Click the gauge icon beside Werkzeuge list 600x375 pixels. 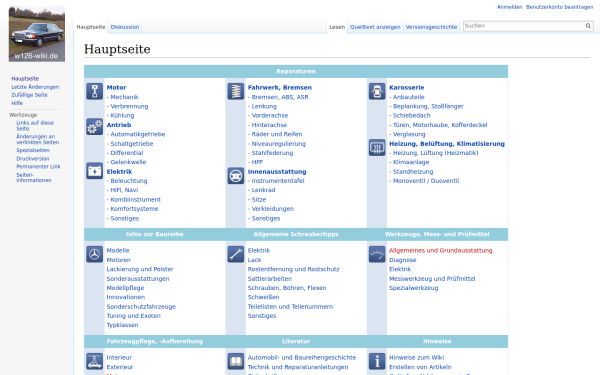coord(377,254)
